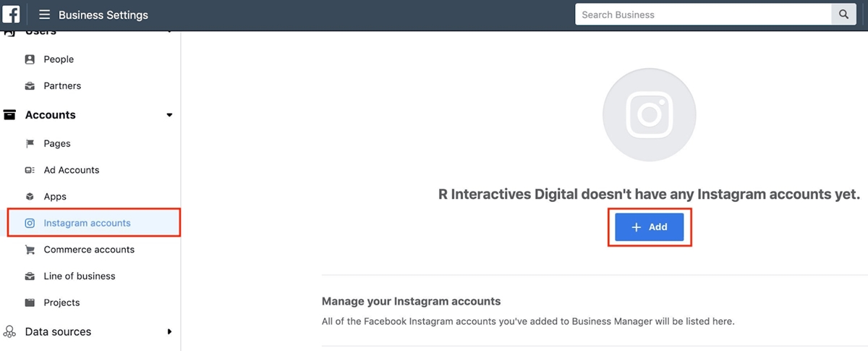868x351 pixels.
Task: Click the Partners briefcase icon
Action: coord(30,86)
